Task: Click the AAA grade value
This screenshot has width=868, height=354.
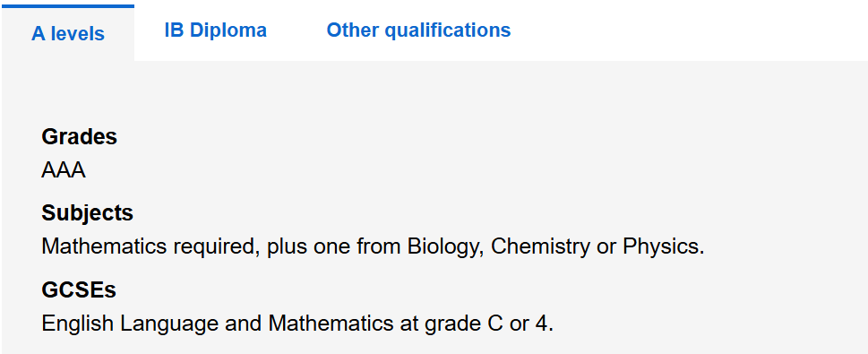Action: point(64,170)
